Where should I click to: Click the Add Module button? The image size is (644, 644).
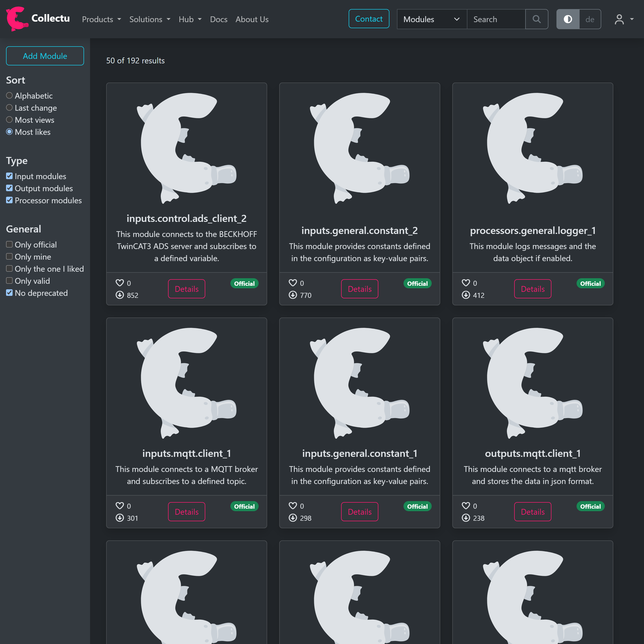[x=45, y=56]
